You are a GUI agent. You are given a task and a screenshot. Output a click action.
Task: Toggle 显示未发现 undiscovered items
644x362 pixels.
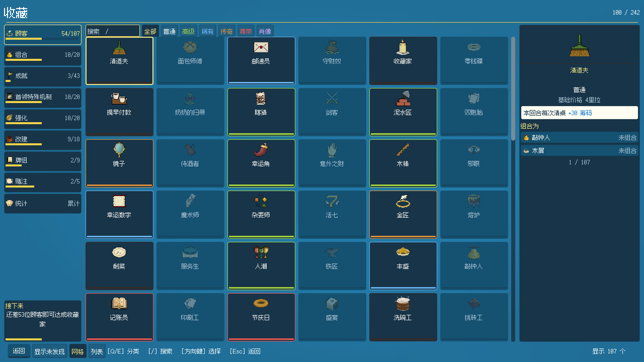coord(50,351)
